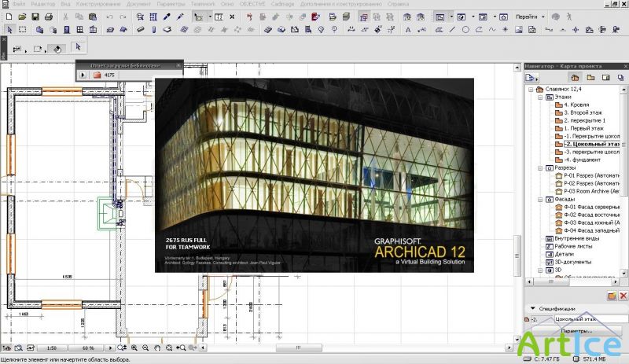Screen dimensions: 629x364
Task: Click the Print toolbar icon
Action: coord(49,17)
